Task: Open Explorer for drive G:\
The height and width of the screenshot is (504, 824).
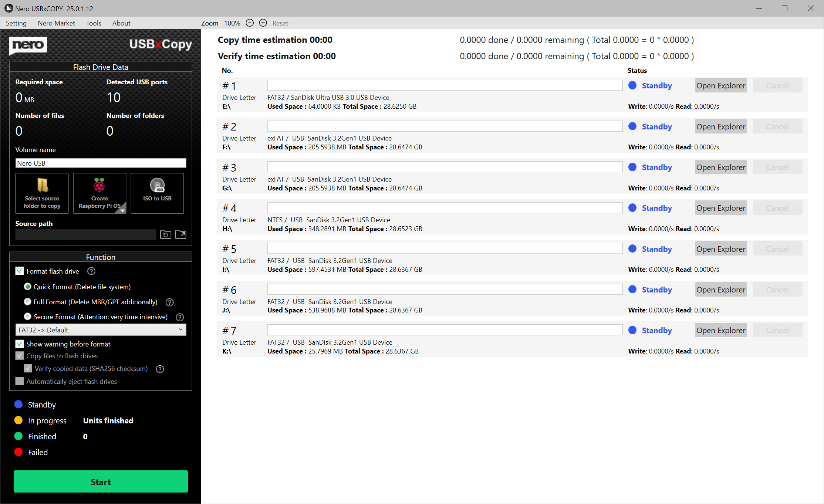Action: (x=721, y=167)
